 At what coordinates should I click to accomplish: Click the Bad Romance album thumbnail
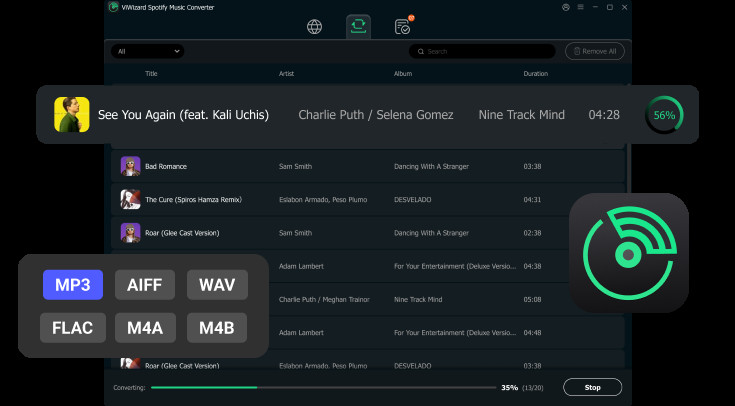[x=130, y=166]
